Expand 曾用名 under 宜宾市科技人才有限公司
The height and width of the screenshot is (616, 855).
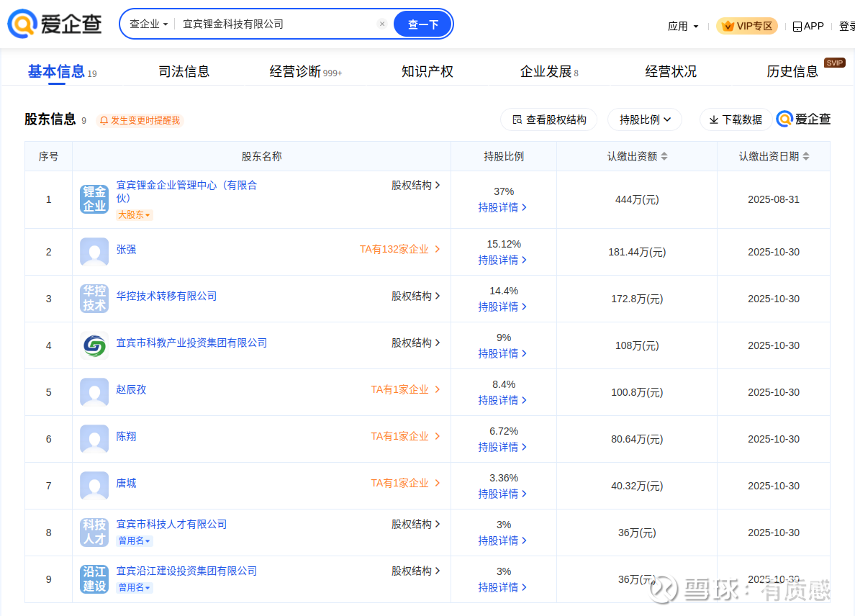click(x=135, y=541)
